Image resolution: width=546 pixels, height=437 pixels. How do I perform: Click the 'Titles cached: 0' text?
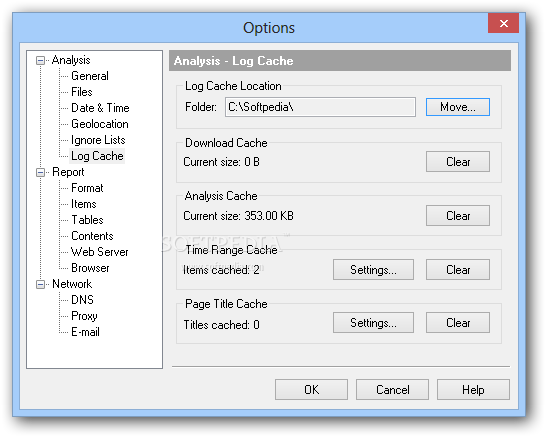click(221, 325)
